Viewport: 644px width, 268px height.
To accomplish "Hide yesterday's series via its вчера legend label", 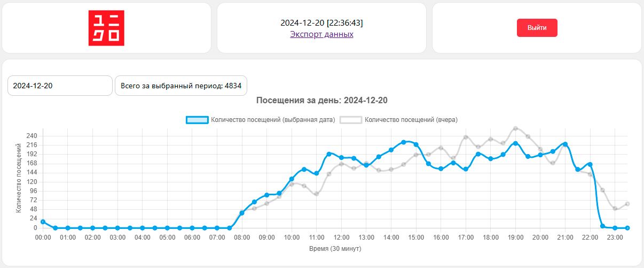I will 411,120.
